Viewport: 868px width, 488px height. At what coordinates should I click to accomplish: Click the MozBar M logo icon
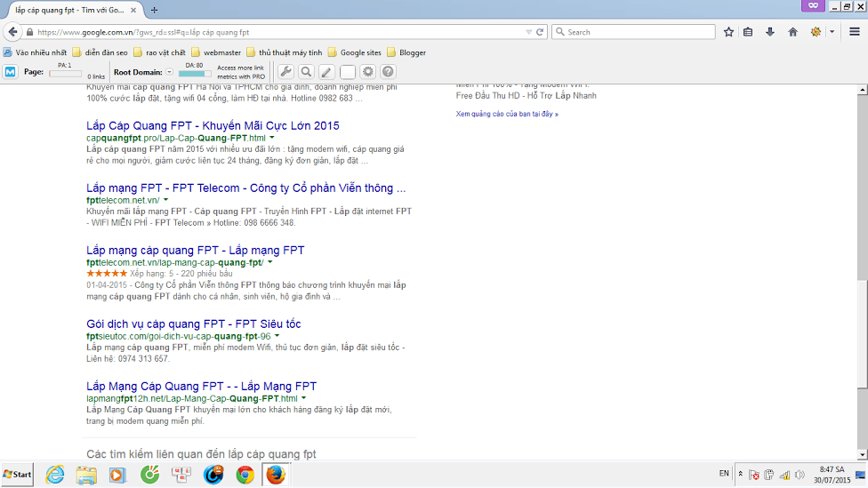tap(11, 72)
